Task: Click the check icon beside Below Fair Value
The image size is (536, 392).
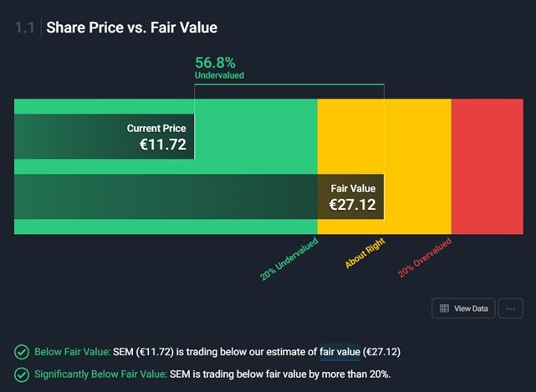Action: coord(21,352)
